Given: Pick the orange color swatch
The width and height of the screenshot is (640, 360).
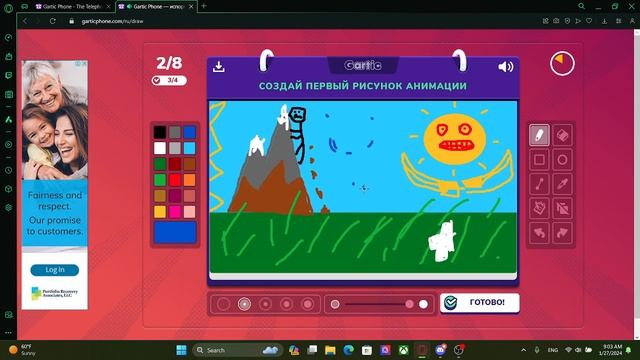Looking at the screenshot, I should pos(189,180).
